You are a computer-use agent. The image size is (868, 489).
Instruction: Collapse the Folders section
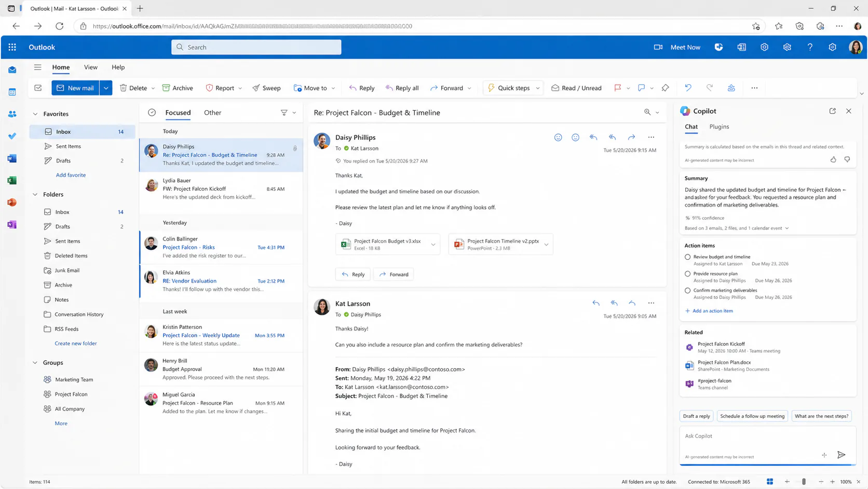(35, 194)
